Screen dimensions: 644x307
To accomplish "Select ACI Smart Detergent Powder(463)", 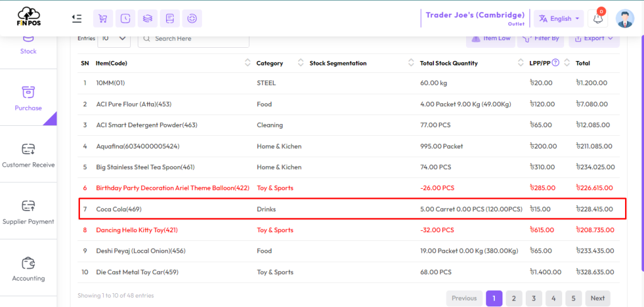I will click(x=147, y=125).
